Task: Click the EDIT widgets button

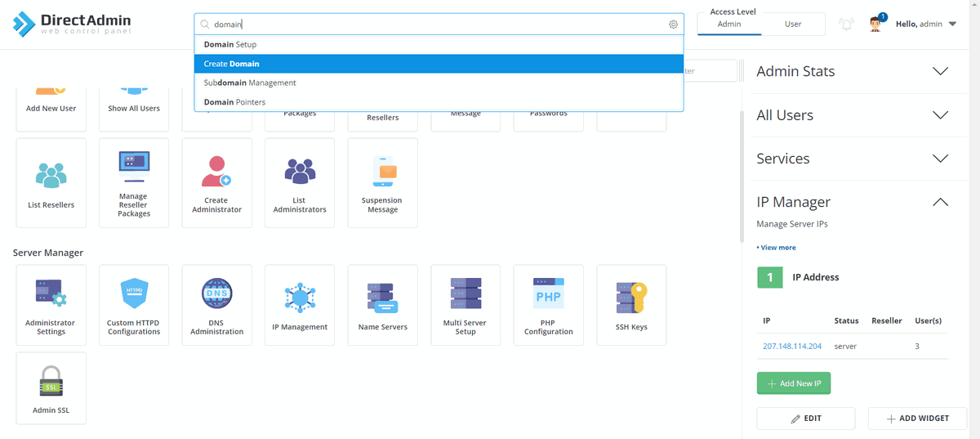Action: point(806,419)
